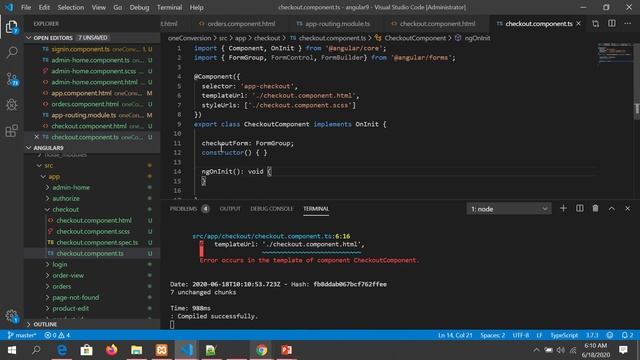Click the master branch status item
This screenshot has width=640, height=360.
pyautogui.click(x=22, y=335)
